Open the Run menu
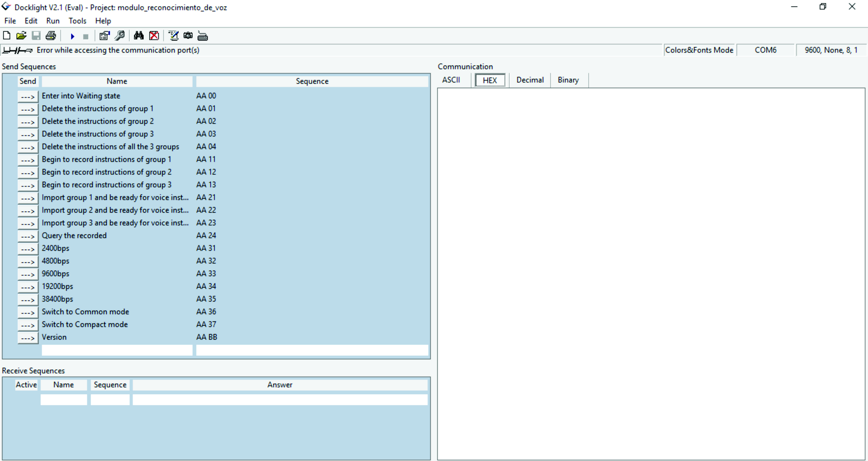 tap(53, 21)
